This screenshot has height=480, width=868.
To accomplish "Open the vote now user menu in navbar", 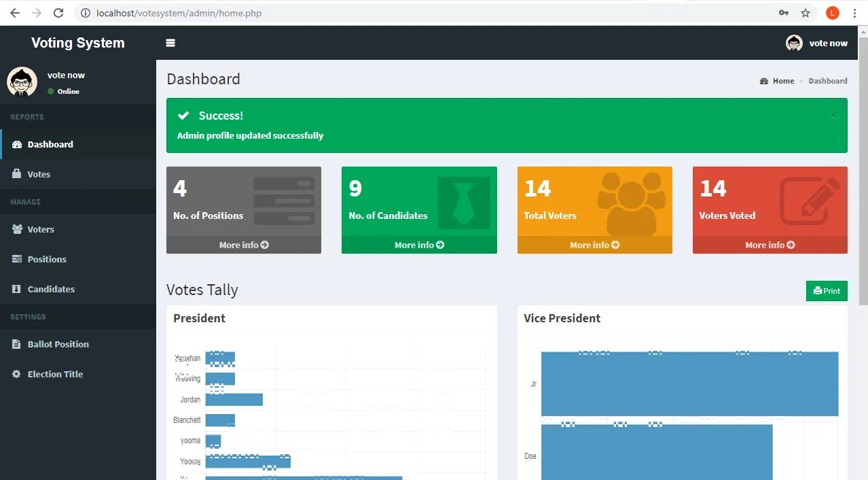I will [x=817, y=43].
